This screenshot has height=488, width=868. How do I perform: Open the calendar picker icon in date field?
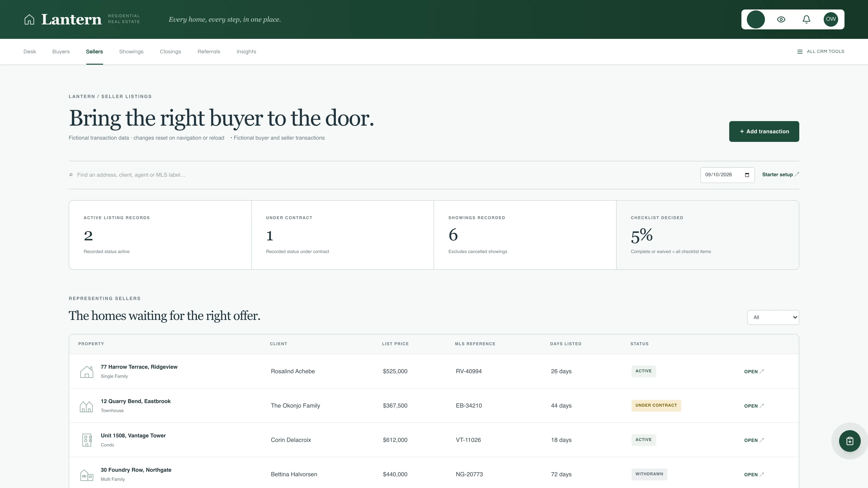pos(747,175)
